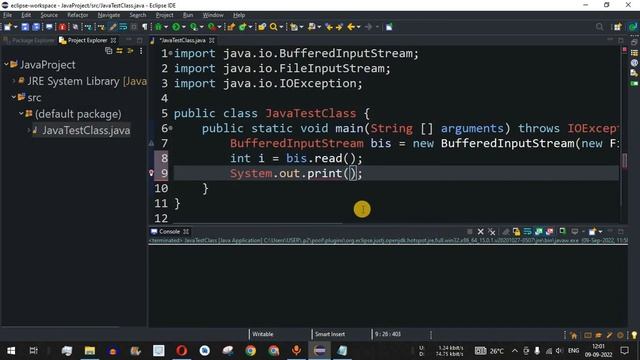The width and height of the screenshot is (640, 360).
Task: Open the Navigate menu
Action: click(109, 15)
